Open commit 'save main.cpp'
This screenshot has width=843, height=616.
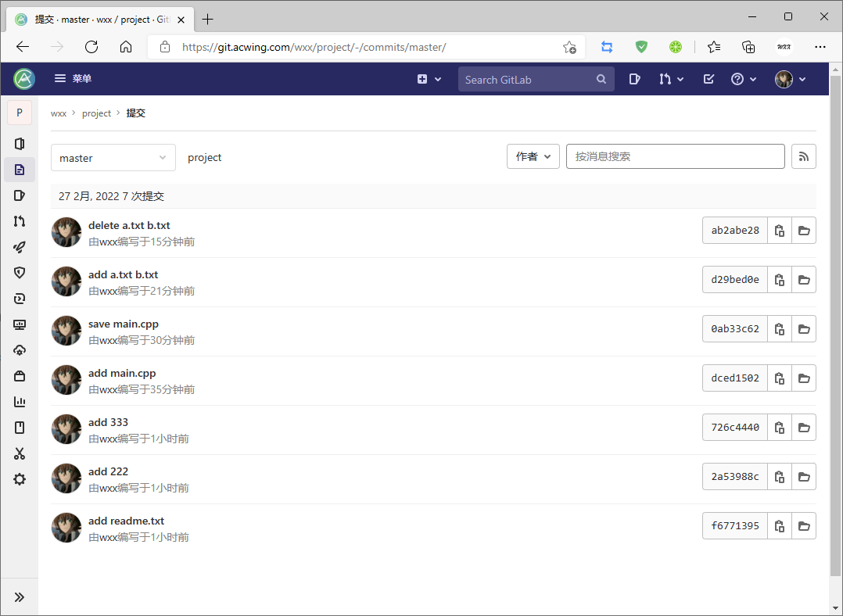click(123, 324)
